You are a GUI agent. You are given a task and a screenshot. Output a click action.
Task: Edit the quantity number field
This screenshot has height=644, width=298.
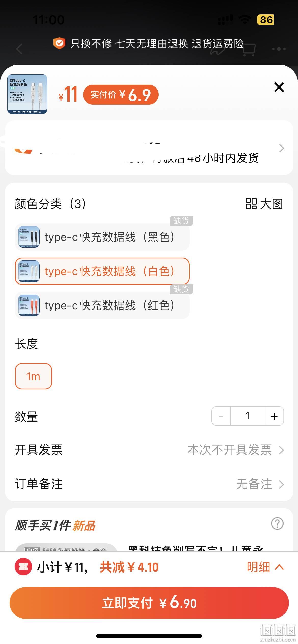click(x=248, y=416)
